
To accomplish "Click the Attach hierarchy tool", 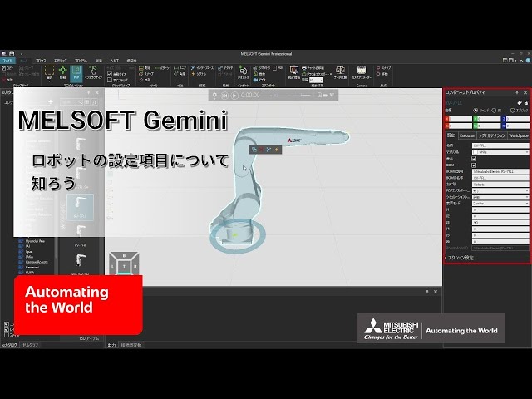I will click(x=225, y=68).
